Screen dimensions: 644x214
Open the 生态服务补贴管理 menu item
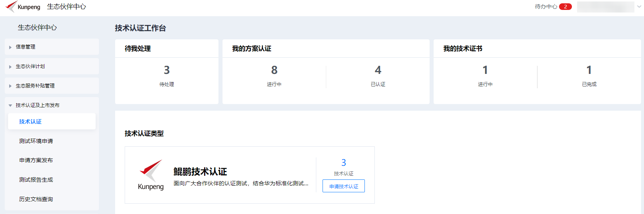point(52,86)
